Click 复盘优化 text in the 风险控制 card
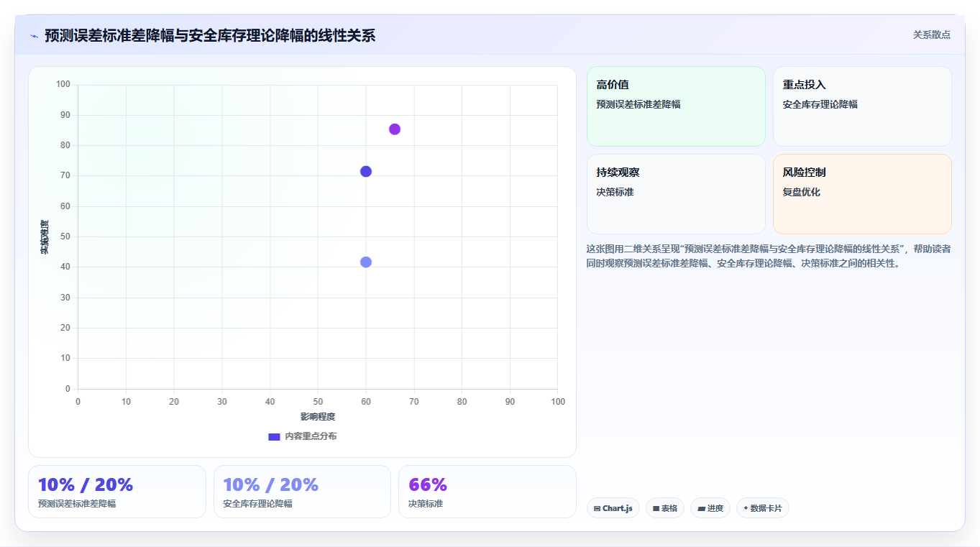 (802, 192)
